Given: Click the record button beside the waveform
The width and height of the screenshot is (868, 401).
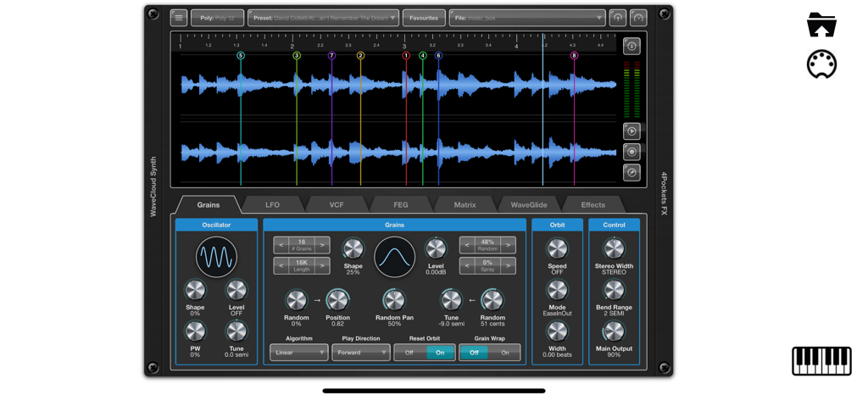Looking at the screenshot, I should (632, 151).
